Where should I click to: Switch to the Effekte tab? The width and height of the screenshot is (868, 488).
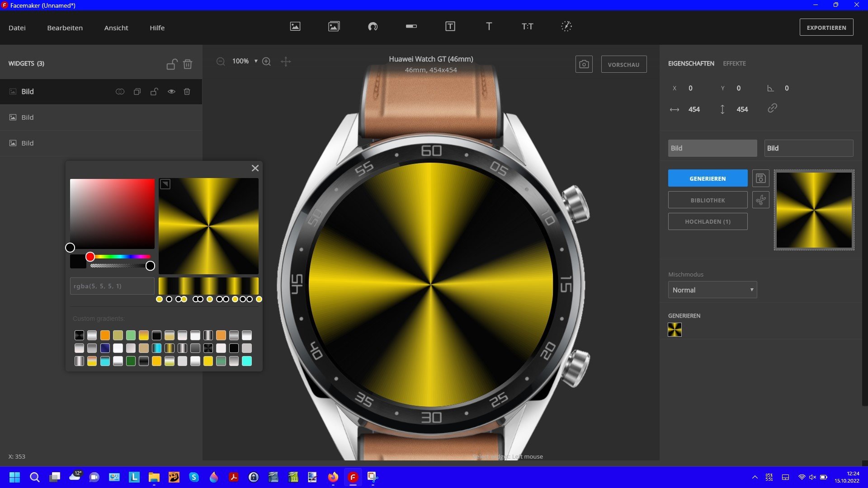[734, 64]
